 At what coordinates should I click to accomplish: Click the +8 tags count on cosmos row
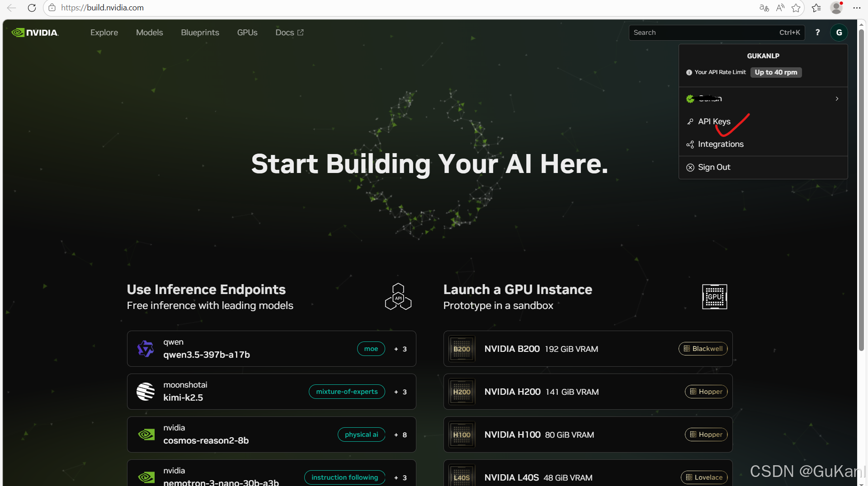(x=401, y=435)
